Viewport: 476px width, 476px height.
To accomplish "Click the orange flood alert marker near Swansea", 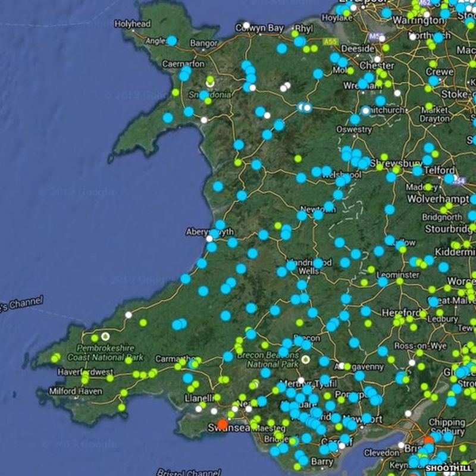I will [223, 424].
